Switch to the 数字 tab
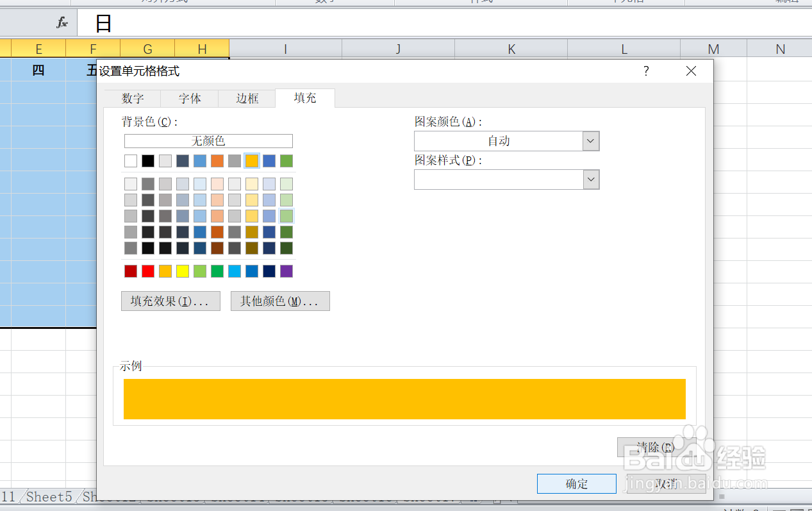 pos(133,98)
